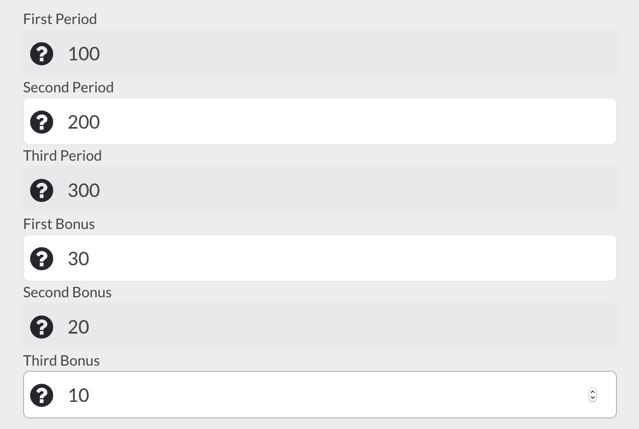Click the First Bonus help icon
The width and height of the screenshot is (639, 429).
pyautogui.click(x=42, y=258)
